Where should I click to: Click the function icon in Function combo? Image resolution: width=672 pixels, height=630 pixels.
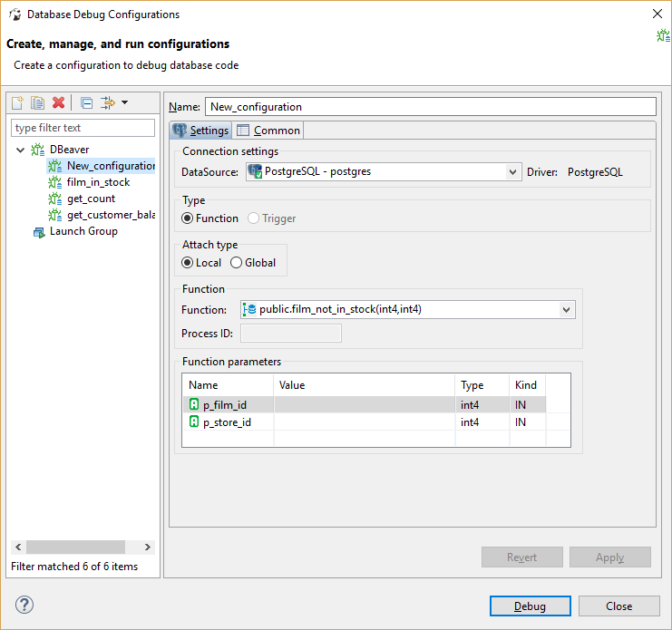pos(249,309)
